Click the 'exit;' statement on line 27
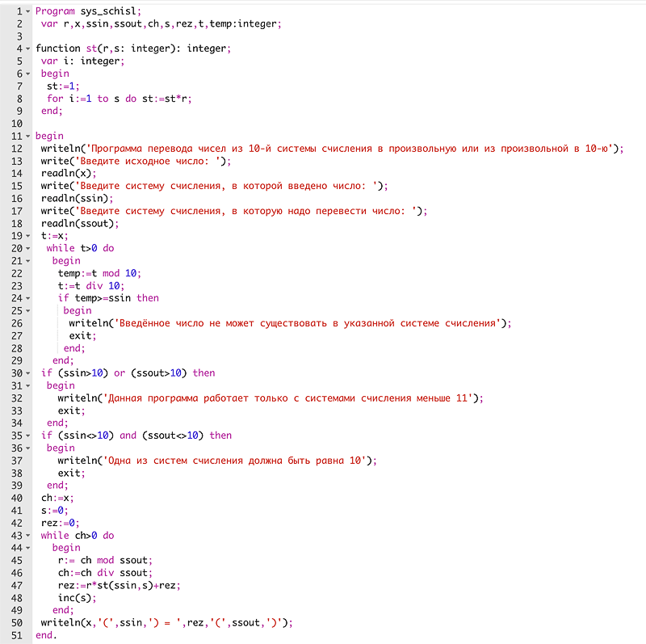Viewport: 646px width, 644px height. point(83,335)
